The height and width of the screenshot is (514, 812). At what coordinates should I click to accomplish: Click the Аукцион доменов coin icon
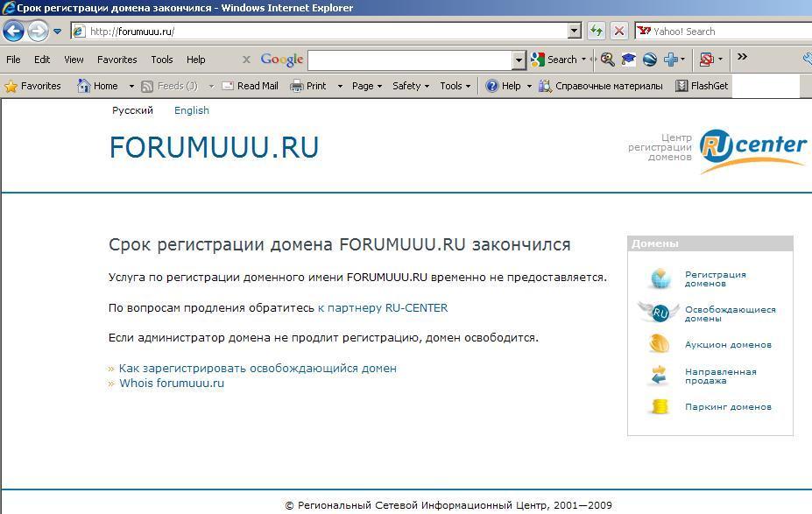(x=660, y=344)
